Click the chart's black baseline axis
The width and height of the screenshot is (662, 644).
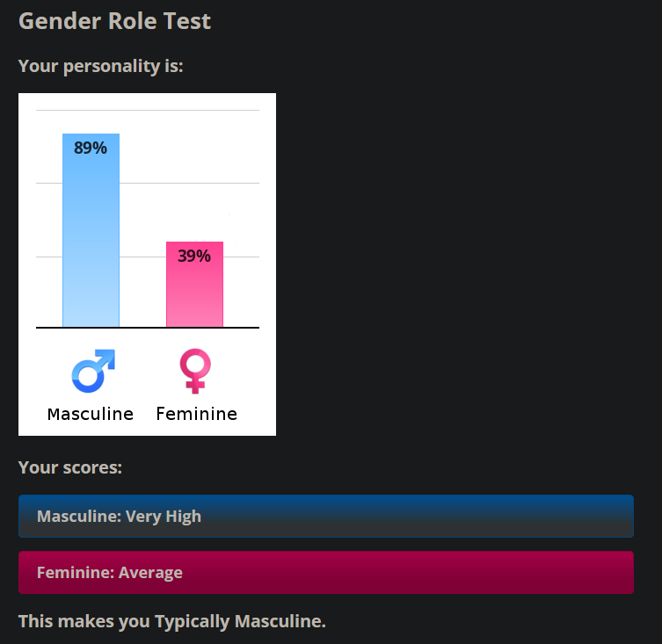click(x=148, y=328)
